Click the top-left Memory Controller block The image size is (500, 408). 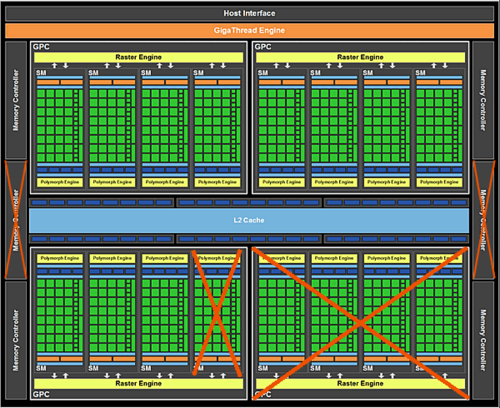(x=16, y=100)
